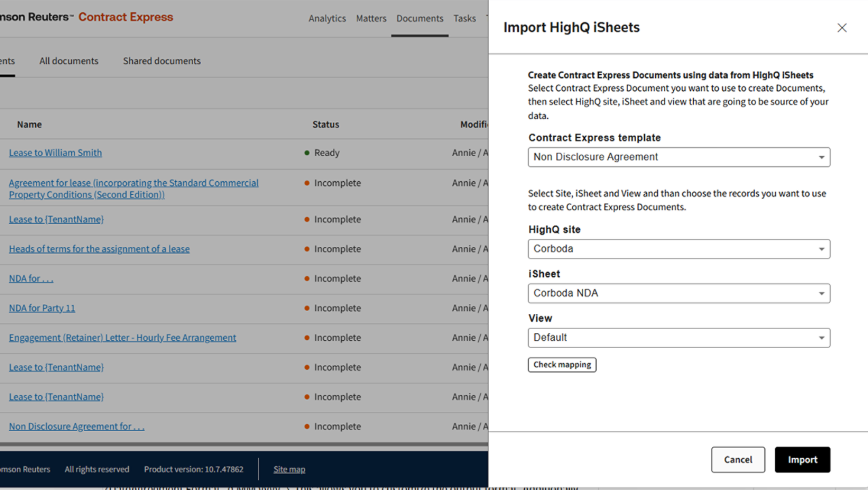
Task: Open the NDA for Party 11 link
Action: pos(42,308)
